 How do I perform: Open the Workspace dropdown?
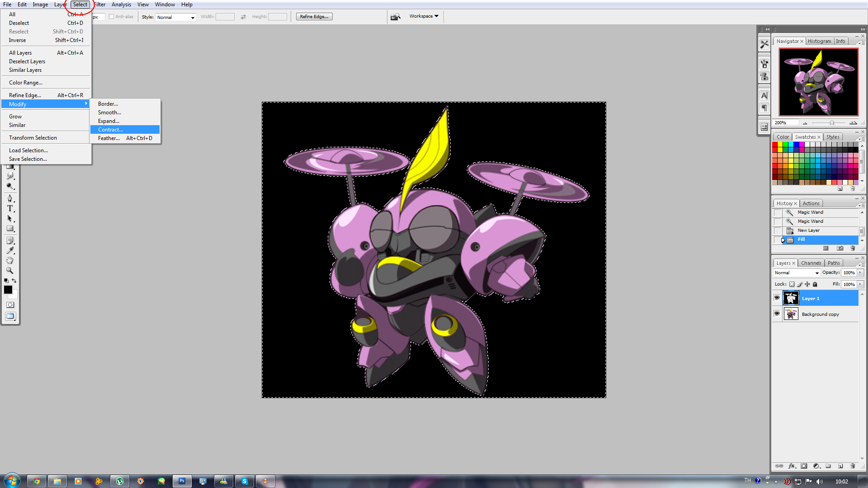click(x=424, y=16)
